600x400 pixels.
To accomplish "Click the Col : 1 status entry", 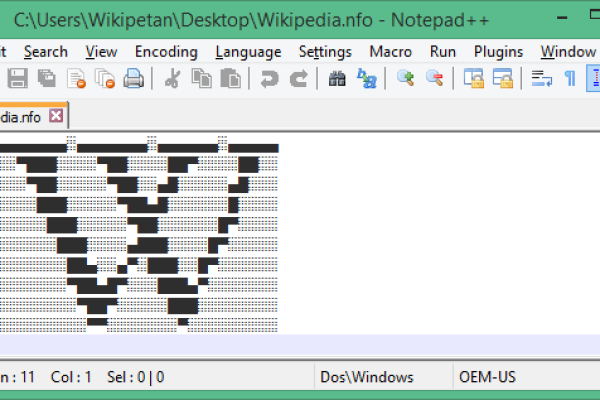I will click(71, 377).
